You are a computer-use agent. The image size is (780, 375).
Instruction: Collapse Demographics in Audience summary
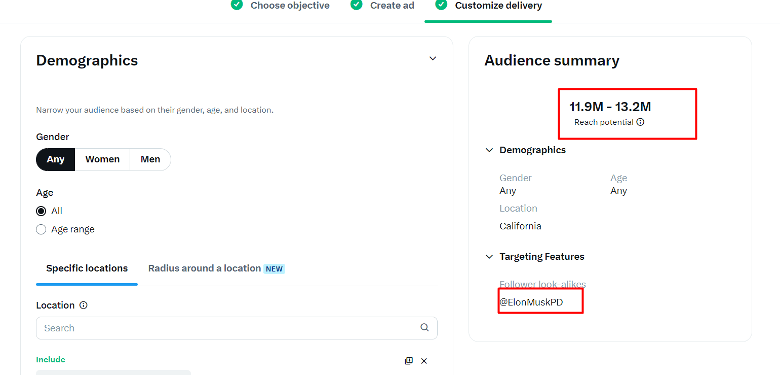point(489,150)
